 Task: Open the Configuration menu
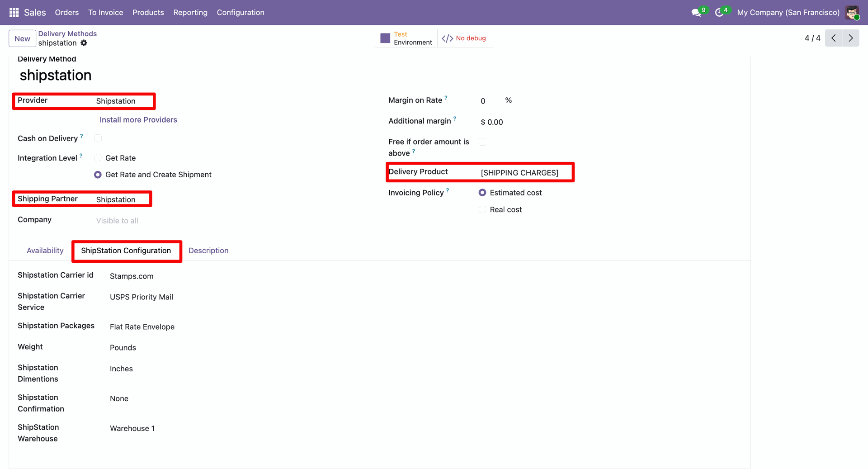(x=241, y=12)
